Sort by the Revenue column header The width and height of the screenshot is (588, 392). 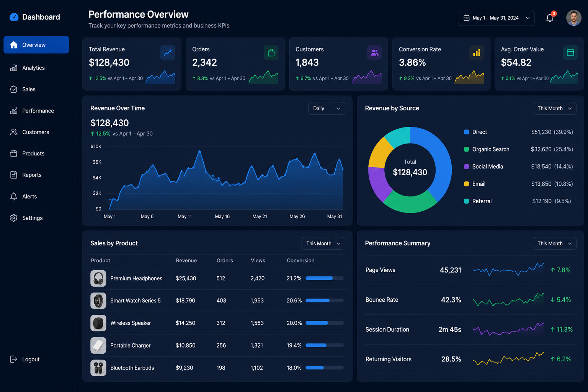pos(186,260)
